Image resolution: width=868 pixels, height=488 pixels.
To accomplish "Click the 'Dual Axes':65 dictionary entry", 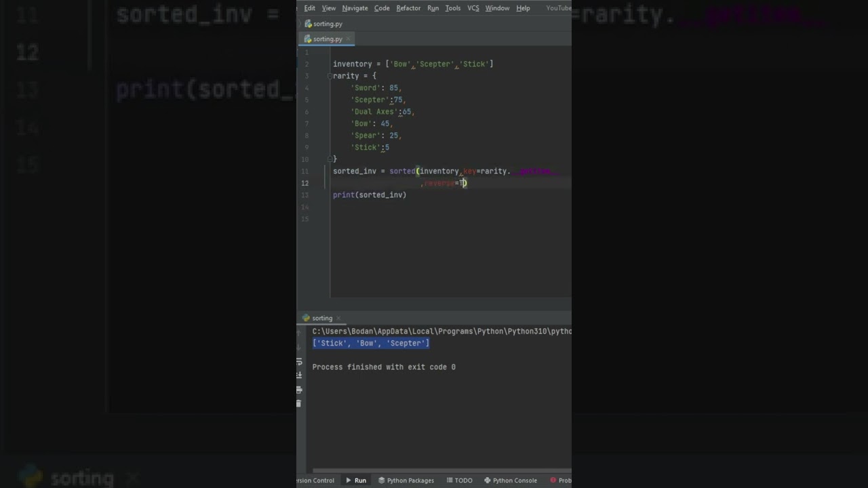I will pyautogui.click(x=382, y=111).
